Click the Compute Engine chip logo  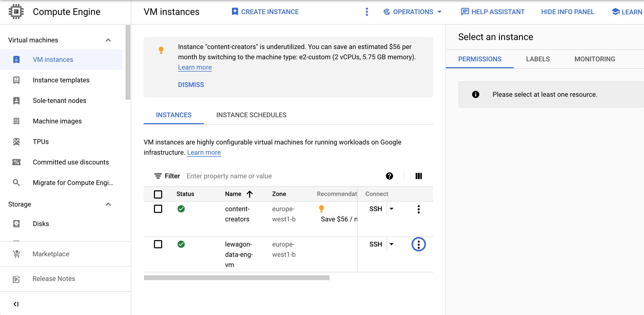click(16, 12)
